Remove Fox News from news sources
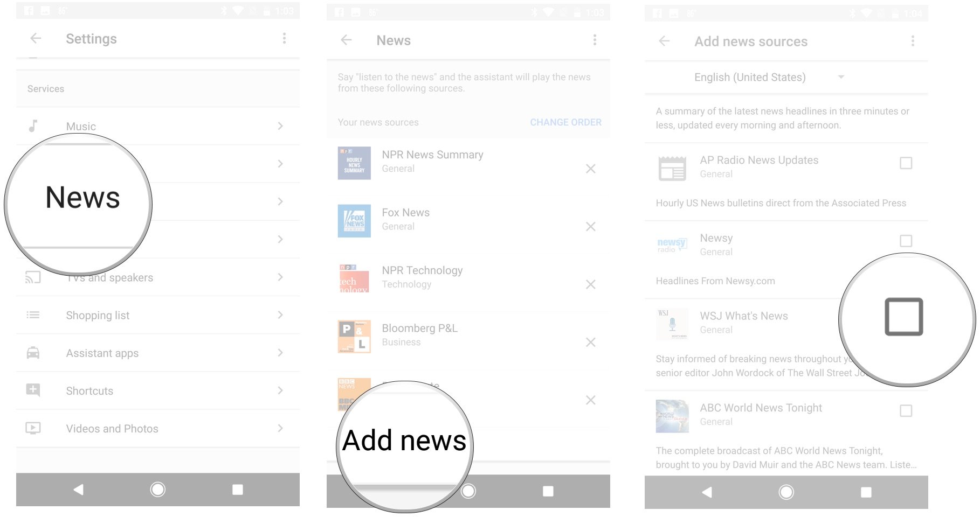The width and height of the screenshot is (980, 517). [591, 227]
